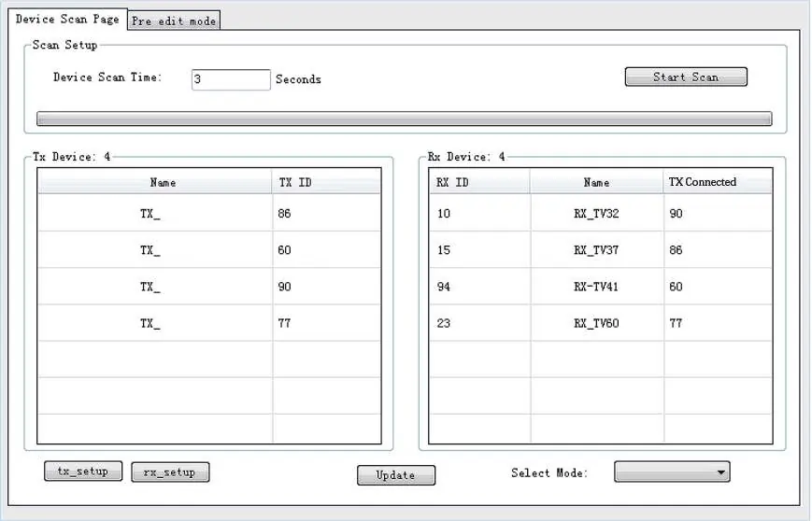This screenshot has width=812, height=521.
Task: Click the Device Scan Time input field
Action: [x=231, y=79]
